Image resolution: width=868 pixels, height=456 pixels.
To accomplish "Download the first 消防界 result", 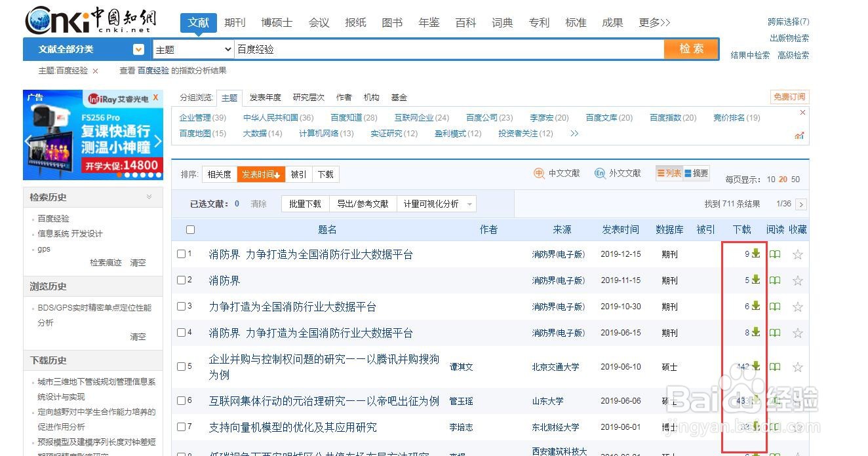I will [755, 254].
